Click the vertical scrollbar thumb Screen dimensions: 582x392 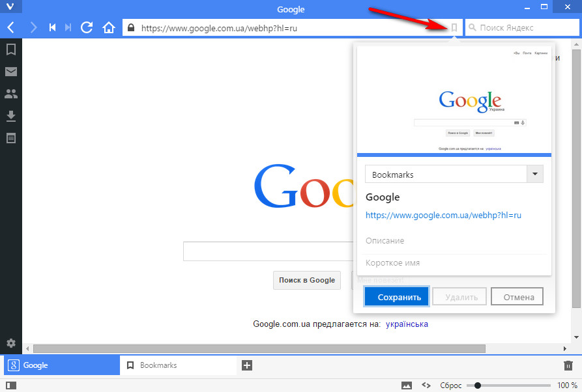point(576,178)
